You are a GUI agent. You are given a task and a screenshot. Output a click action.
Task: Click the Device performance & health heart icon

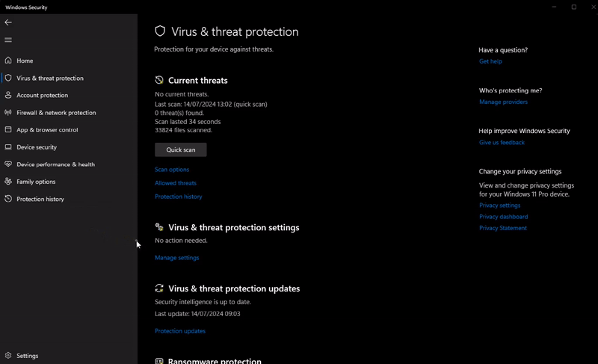point(8,164)
